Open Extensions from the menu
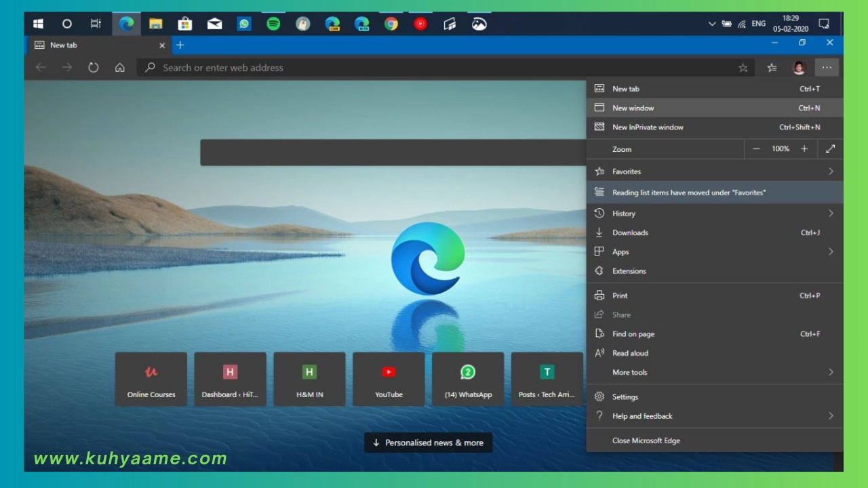 pyautogui.click(x=715, y=271)
